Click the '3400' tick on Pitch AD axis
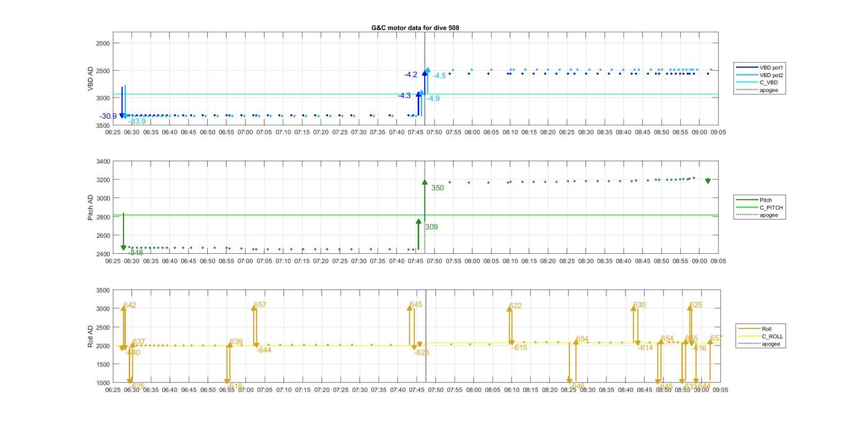 click(103, 161)
